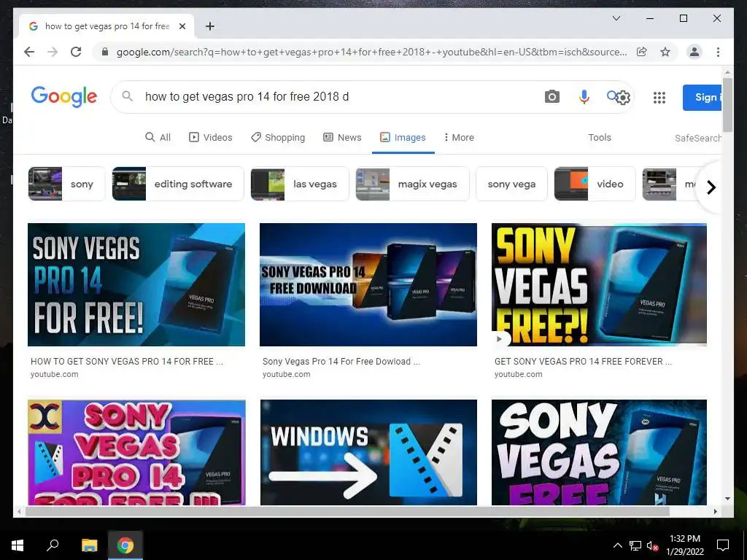The width and height of the screenshot is (747, 560).
Task: Show hidden system tray icons
Action: coord(617,545)
